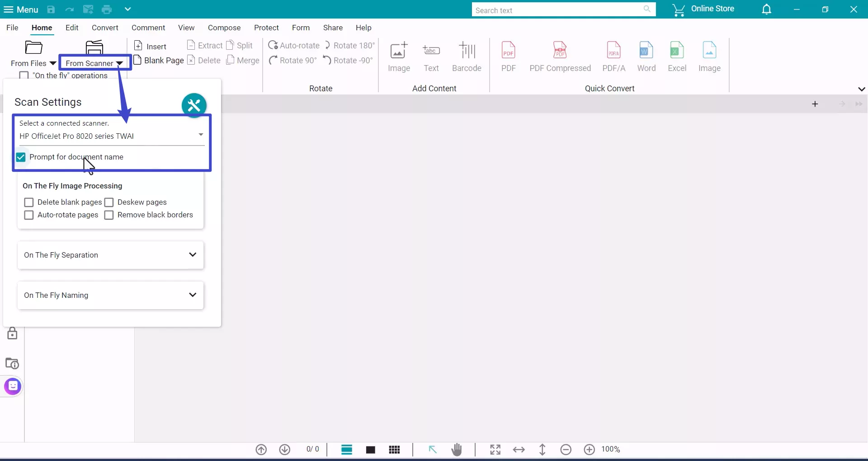Insert a Barcode into the document
The image size is (868, 461).
click(x=467, y=56)
